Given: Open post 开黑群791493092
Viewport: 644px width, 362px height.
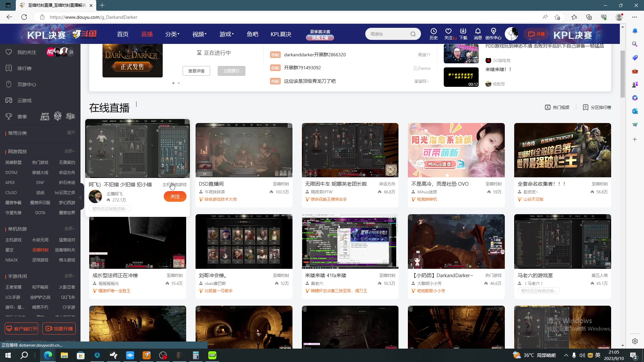Looking at the screenshot, I should pos(302,68).
